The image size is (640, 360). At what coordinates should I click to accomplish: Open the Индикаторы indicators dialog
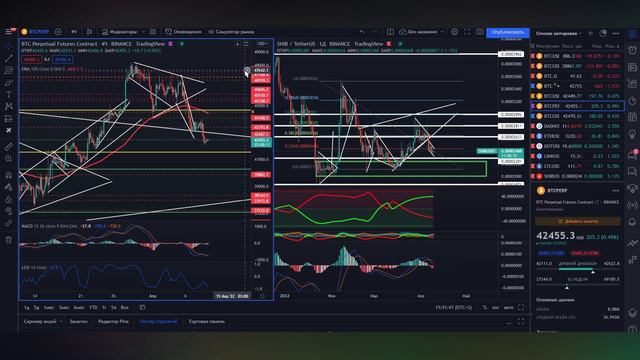tap(120, 31)
